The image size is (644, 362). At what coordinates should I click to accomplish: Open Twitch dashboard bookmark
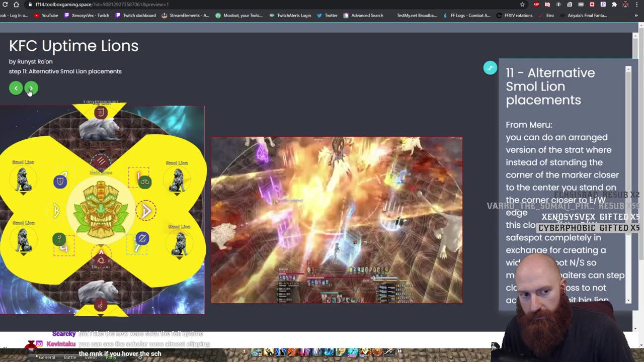point(135,16)
